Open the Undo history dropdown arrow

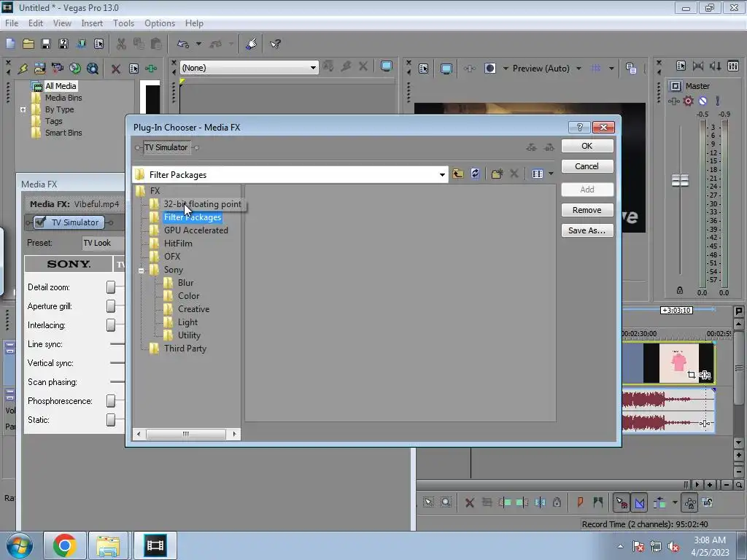pos(198,44)
